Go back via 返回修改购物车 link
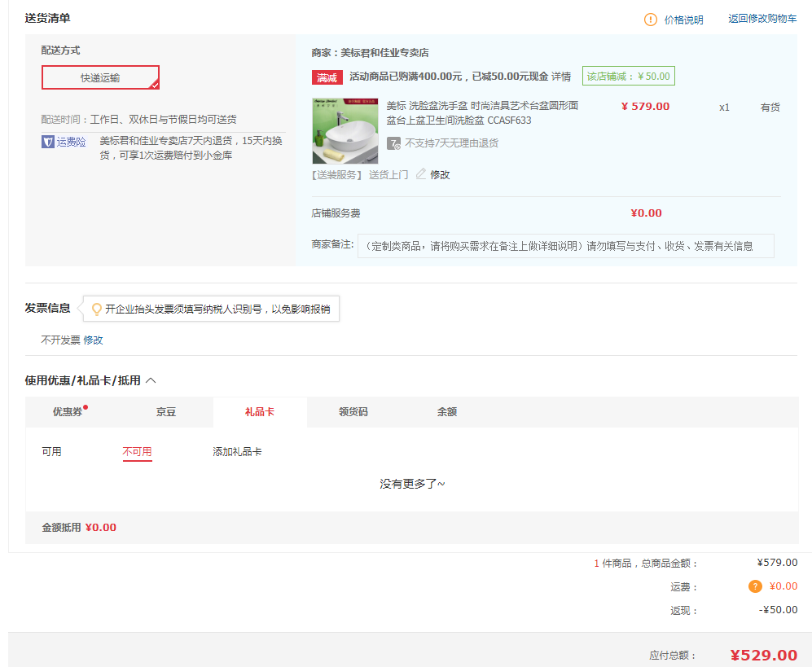 tap(762, 19)
